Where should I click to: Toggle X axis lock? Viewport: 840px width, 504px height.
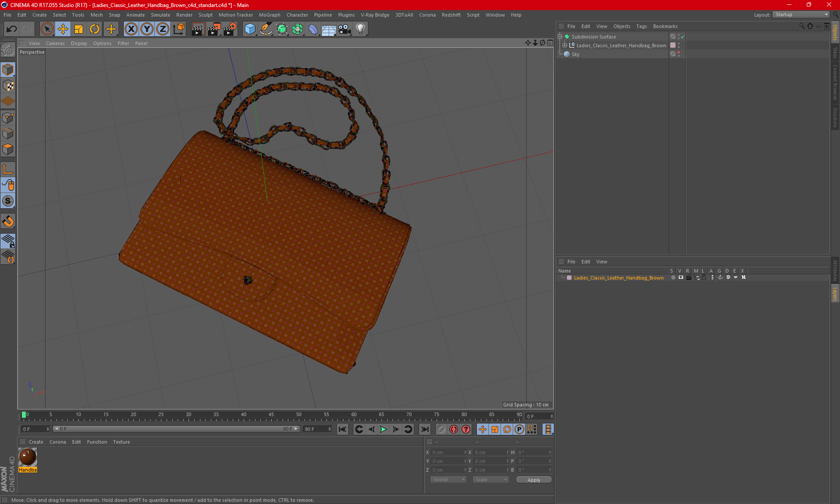point(131,29)
